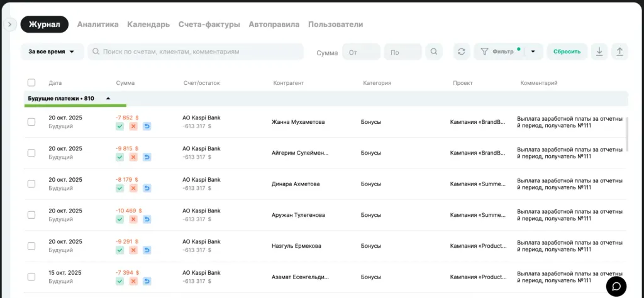The width and height of the screenshot is (644, 298).
Task: Check the Айгерим Сулеймен row
Action: point(31,153)
